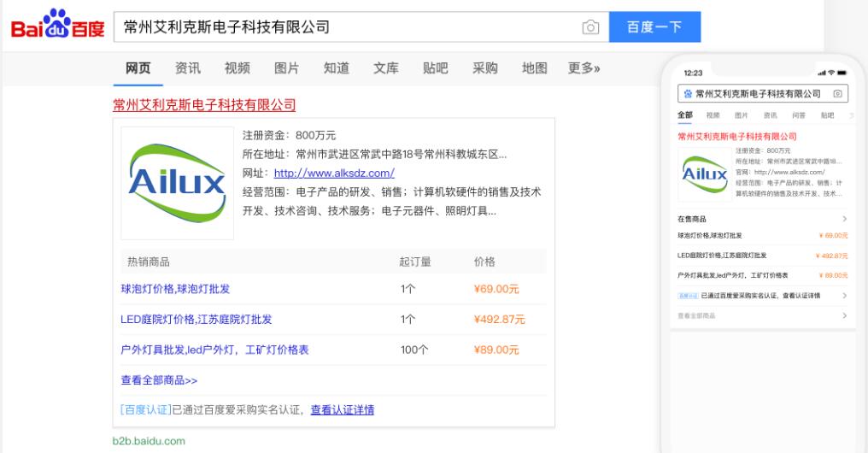The height and width of the screenshot is (453, 868).
Task: Open the mobile certification details chevron row
Action: click(844, 296)
